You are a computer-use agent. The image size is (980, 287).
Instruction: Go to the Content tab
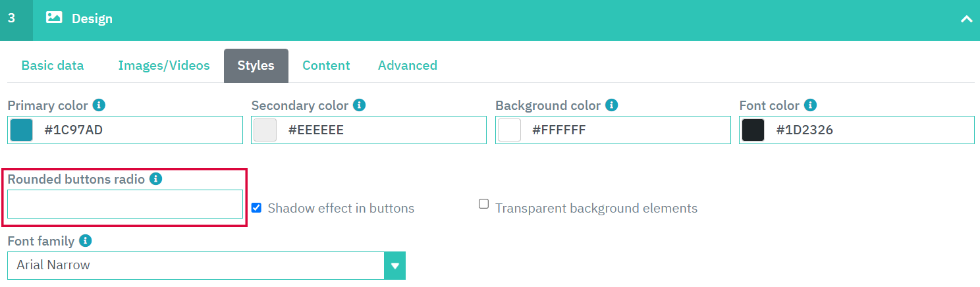point(326,65)
